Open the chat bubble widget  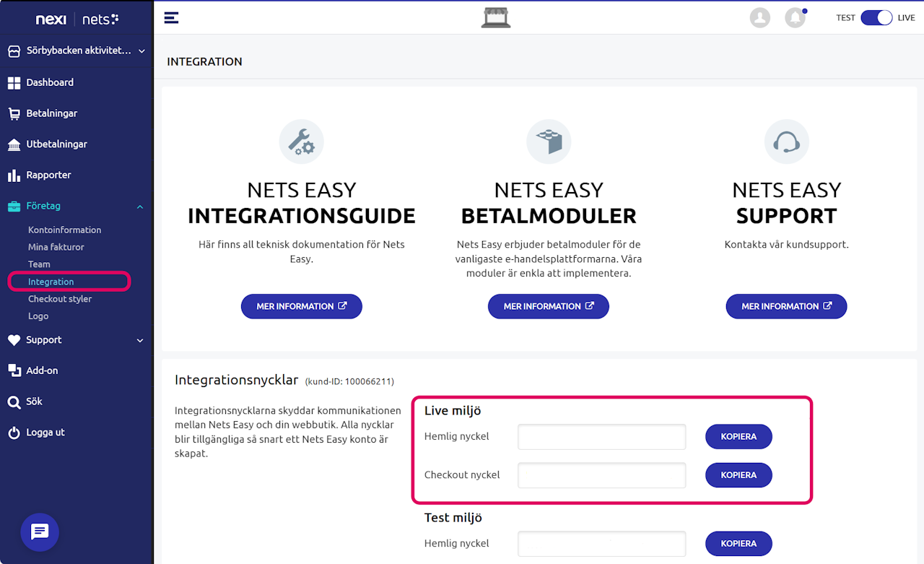coord(40,532)
